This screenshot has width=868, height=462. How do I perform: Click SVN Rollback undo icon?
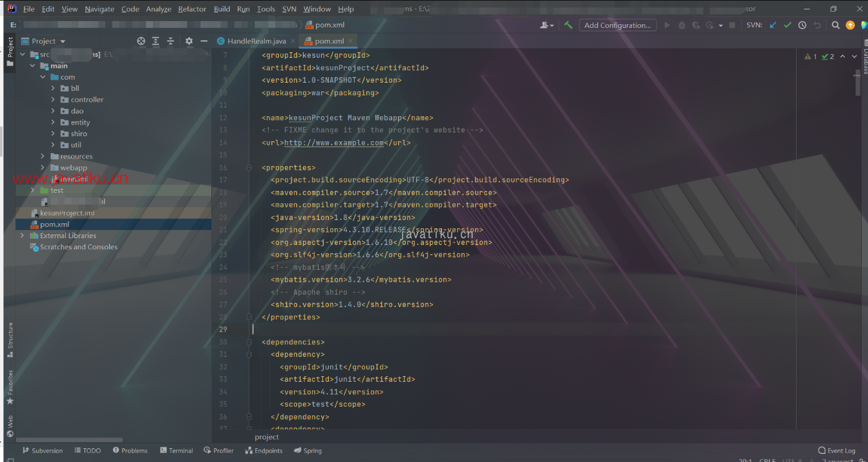pyautogui.click(x=817, y=25)
